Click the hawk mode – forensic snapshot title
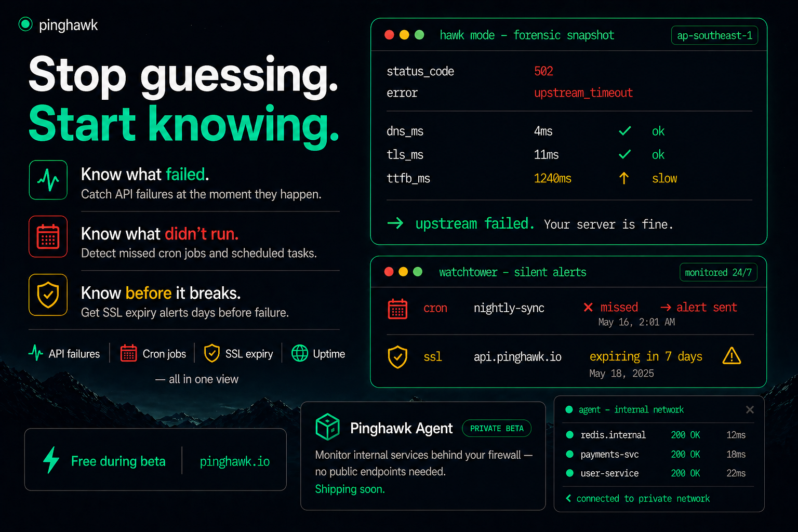 point(527,35)
